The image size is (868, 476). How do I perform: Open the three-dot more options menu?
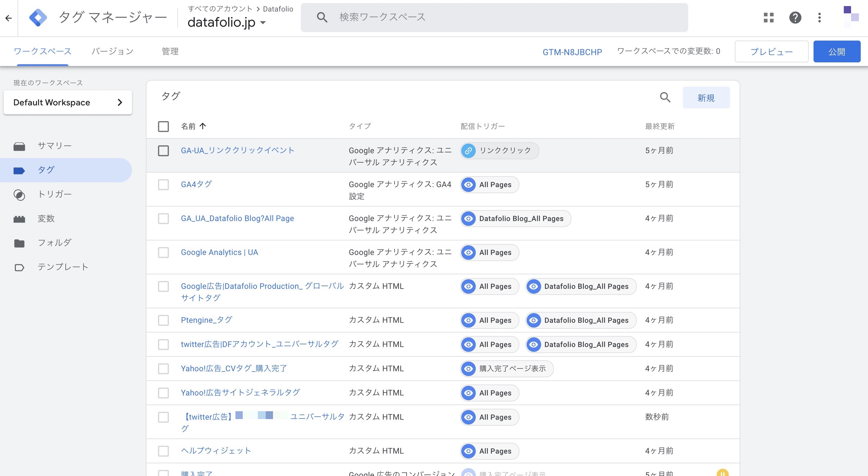tap(820, 18)
